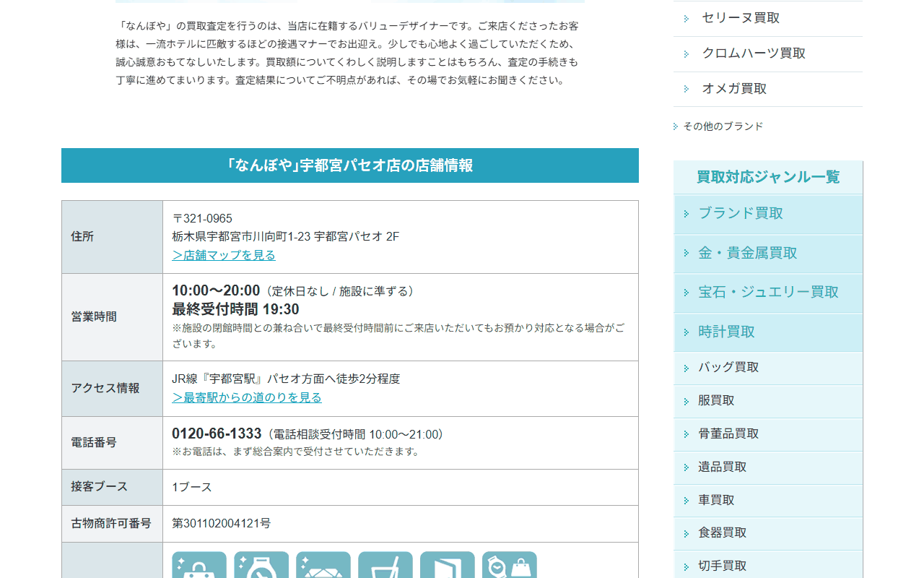
Task: Click the open door icon
Action: click(448, 565)
